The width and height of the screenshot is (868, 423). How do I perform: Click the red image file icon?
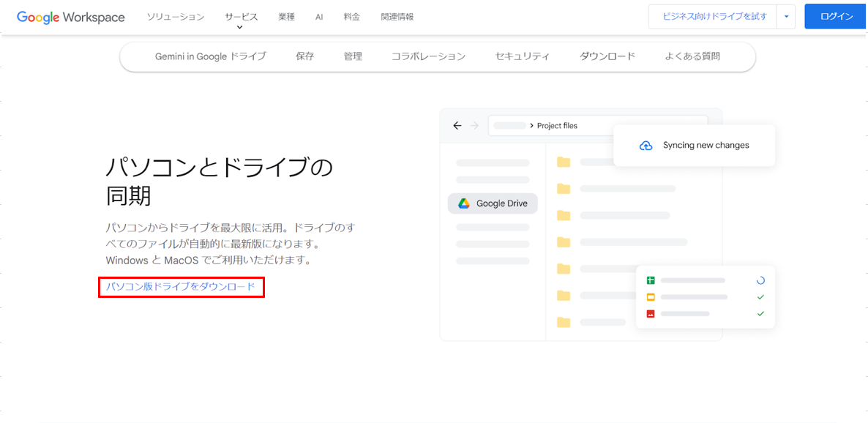tap(651, 313)
